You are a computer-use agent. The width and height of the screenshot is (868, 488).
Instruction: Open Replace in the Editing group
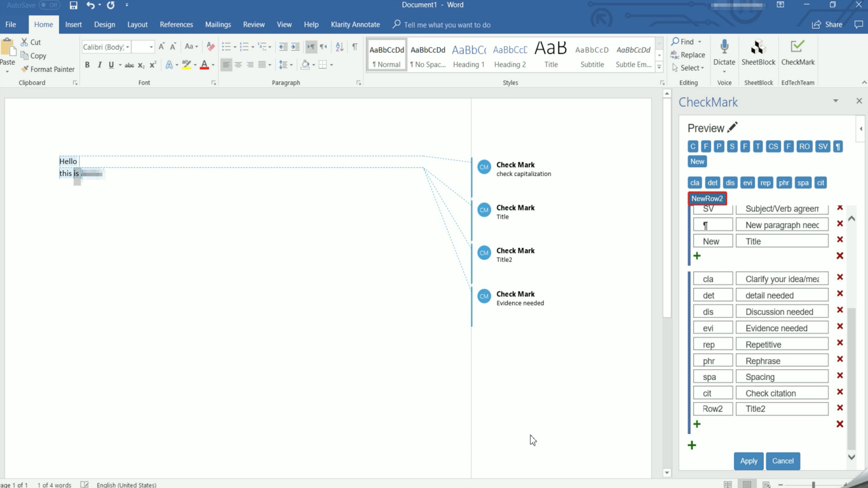coord(688,55)
